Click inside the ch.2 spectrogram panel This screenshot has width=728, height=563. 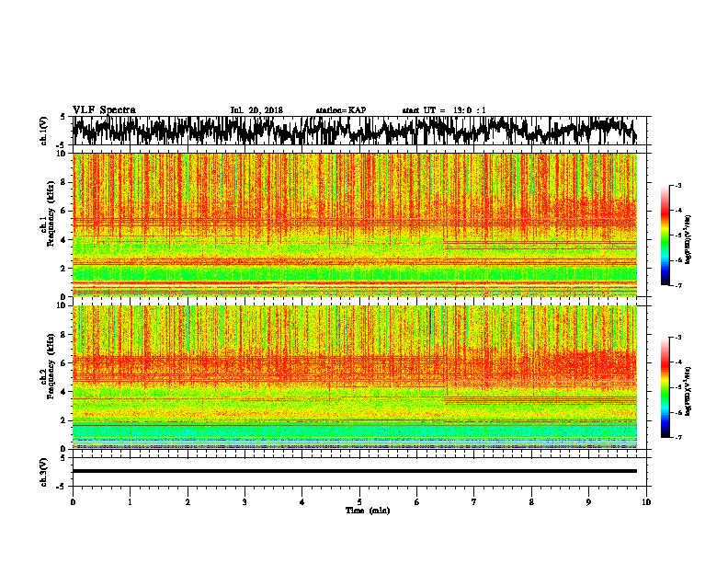(x=355, y=377)
